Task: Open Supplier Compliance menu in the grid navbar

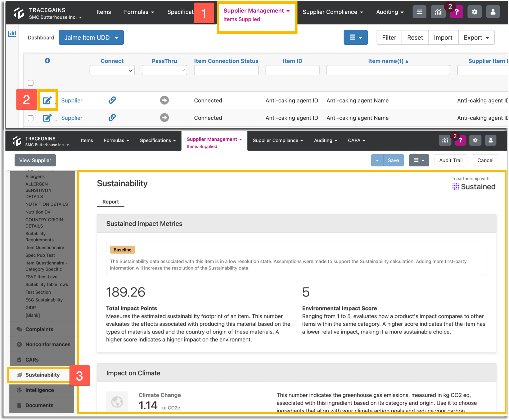Action: click(x=333, y=12)
